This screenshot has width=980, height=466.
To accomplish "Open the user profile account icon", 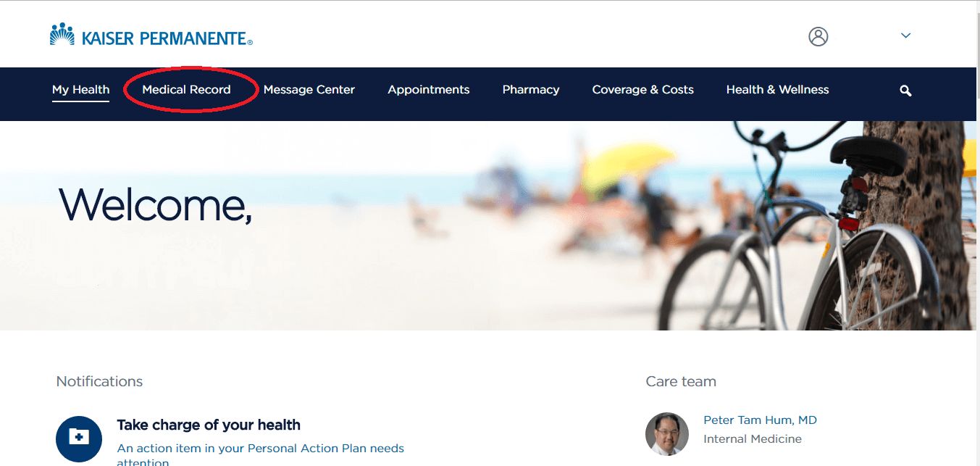I will point(818,36).
